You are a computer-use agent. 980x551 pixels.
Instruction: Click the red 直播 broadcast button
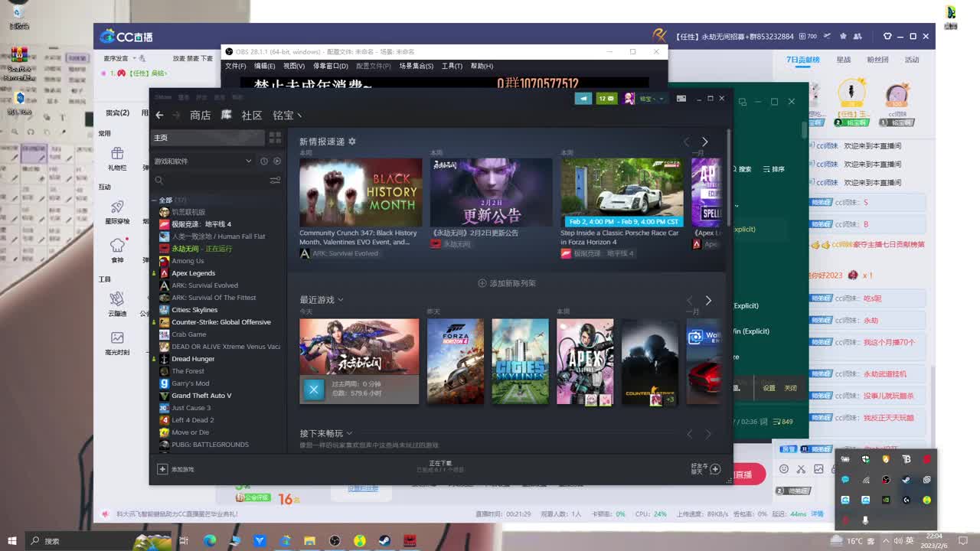coord(748,473)
